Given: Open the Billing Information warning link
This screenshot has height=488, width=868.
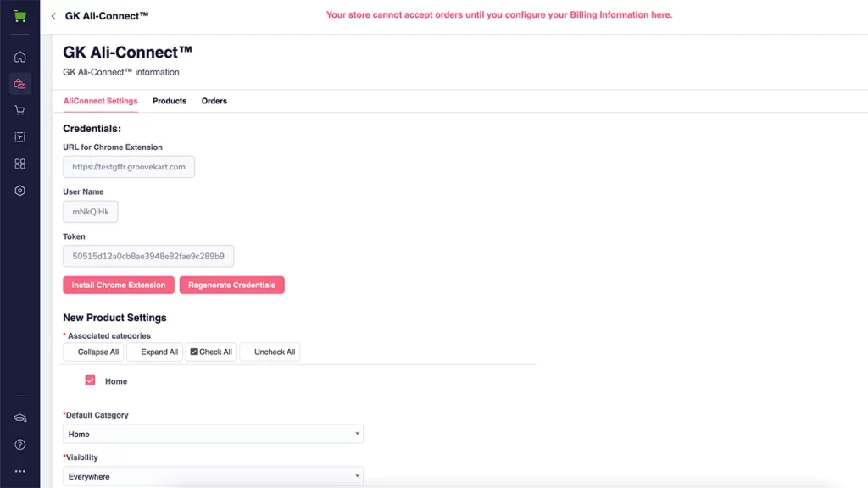Looking at the screenshot, I should [x=499, y=15].
